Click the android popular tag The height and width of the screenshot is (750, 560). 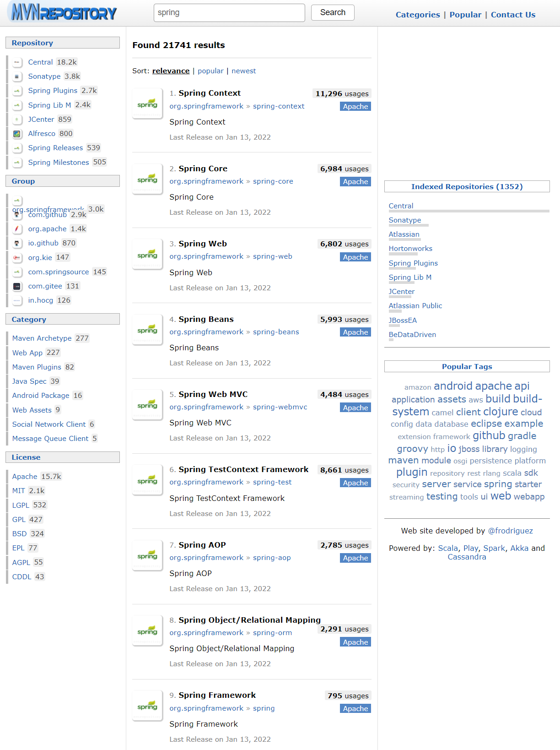click(453, 386)
